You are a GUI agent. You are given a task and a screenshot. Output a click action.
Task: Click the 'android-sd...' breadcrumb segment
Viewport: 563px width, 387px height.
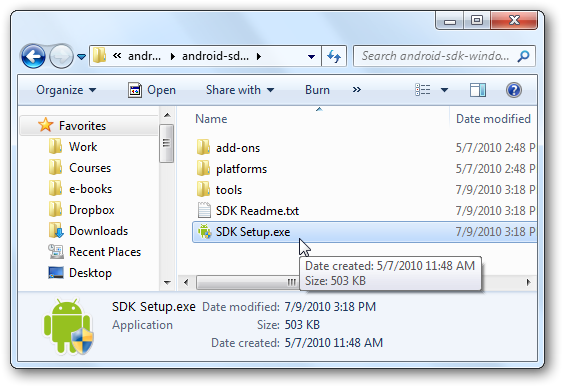coord(215,56)
